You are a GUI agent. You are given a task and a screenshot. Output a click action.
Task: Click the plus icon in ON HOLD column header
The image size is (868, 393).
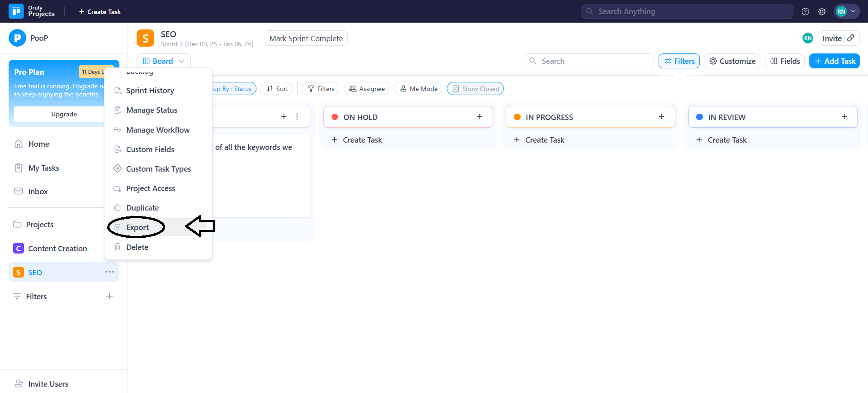[479, 117]
